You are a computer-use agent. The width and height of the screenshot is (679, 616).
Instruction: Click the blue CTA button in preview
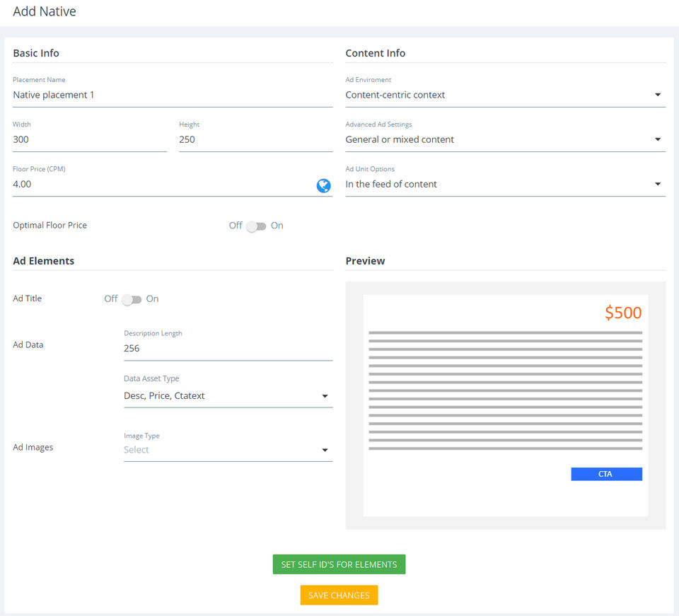[606, 474]
